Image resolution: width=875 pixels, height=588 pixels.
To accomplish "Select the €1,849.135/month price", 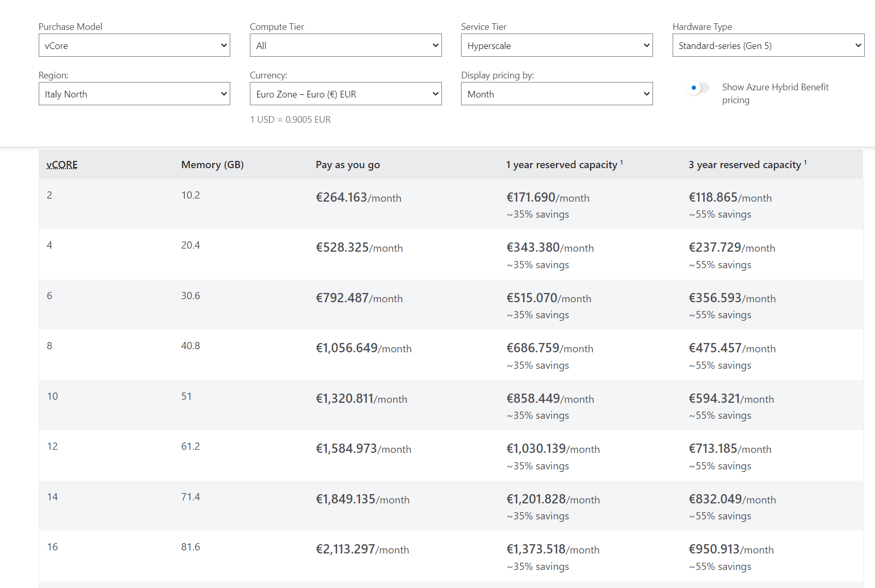I will tap(363, 499).
